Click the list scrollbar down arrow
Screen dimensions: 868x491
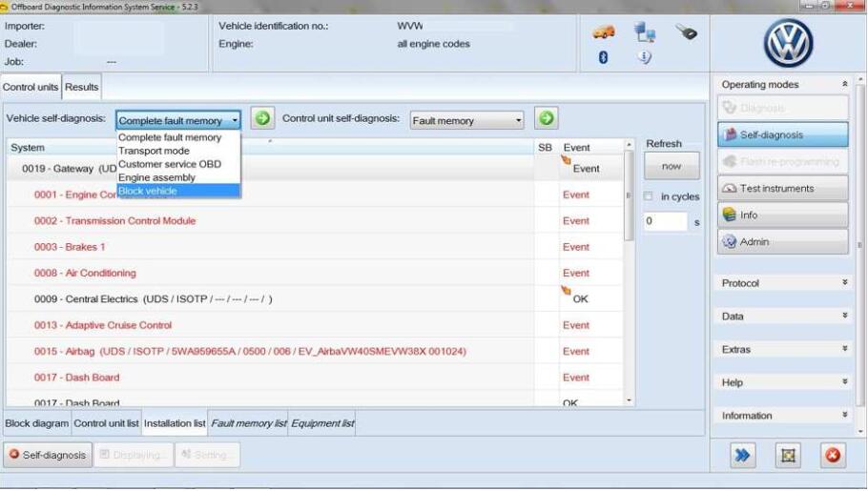point(629,400)
